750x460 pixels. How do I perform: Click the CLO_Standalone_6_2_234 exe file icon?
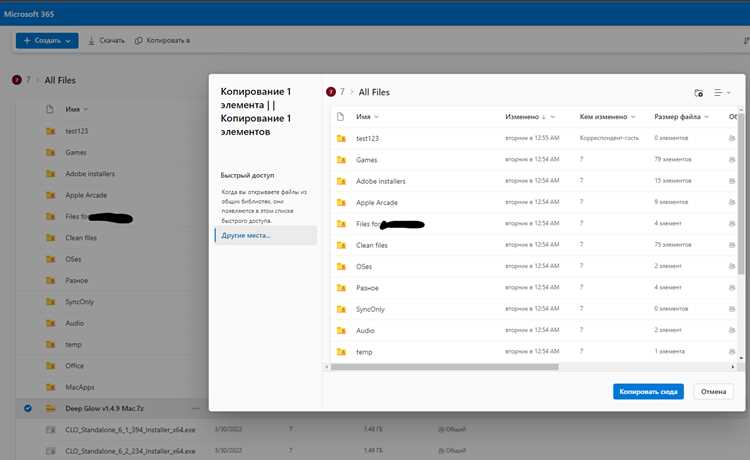pos(50,451)
